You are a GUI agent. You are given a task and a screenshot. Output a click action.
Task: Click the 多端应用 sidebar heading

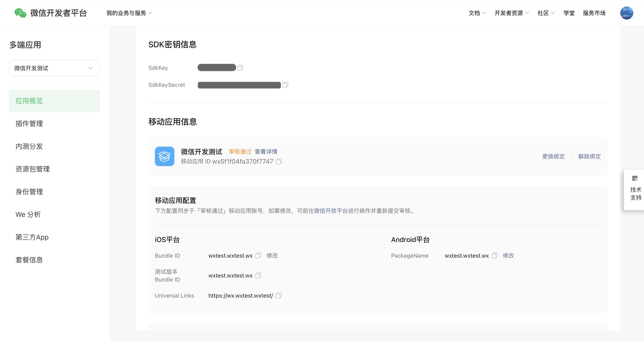coord(25,45)
